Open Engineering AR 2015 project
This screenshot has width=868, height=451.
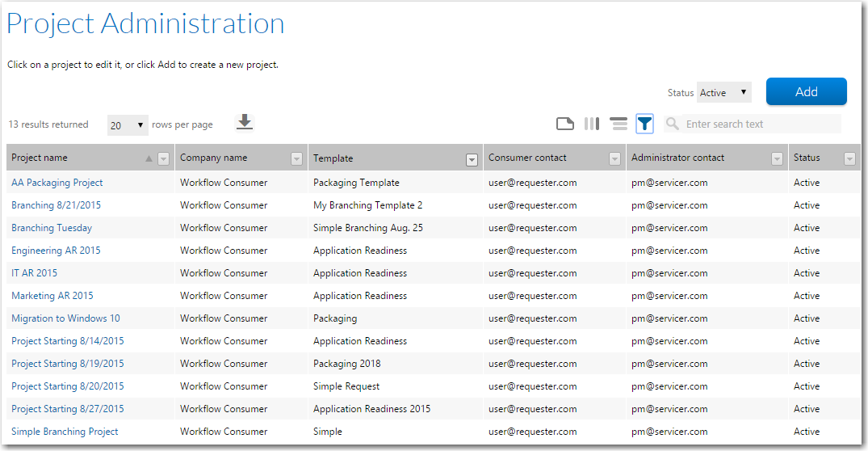click(x=56, y=251)
